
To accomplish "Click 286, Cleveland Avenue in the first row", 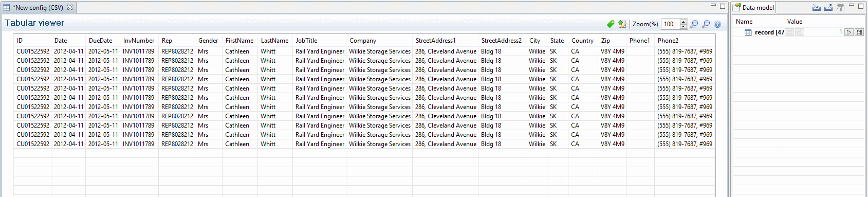I will pyautogui.click(x=446, y=51).
